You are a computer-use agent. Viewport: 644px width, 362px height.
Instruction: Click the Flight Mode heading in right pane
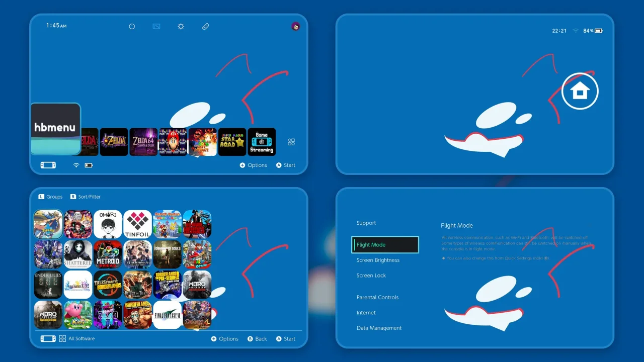[x=457, y=226]
